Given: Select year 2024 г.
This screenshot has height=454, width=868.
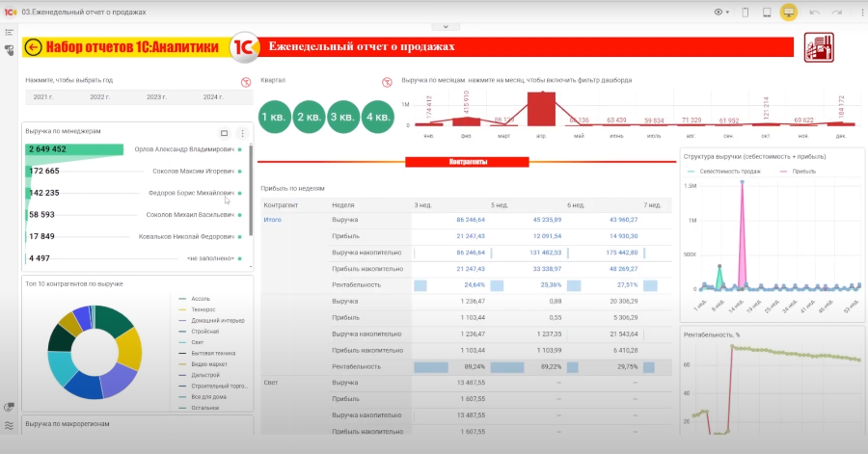Looking at the screenshot, I should pos(213,96).
